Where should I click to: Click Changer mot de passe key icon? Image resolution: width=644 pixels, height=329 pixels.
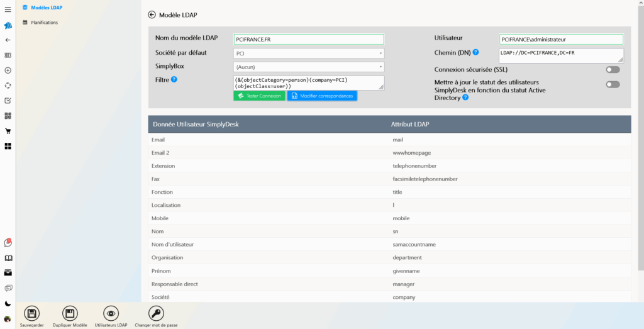pyautogui.click(x=156, y=314)
